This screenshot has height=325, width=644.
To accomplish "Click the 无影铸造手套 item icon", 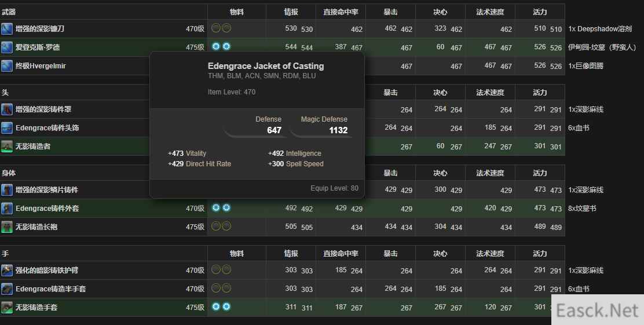I will click(x=7, y=308).
